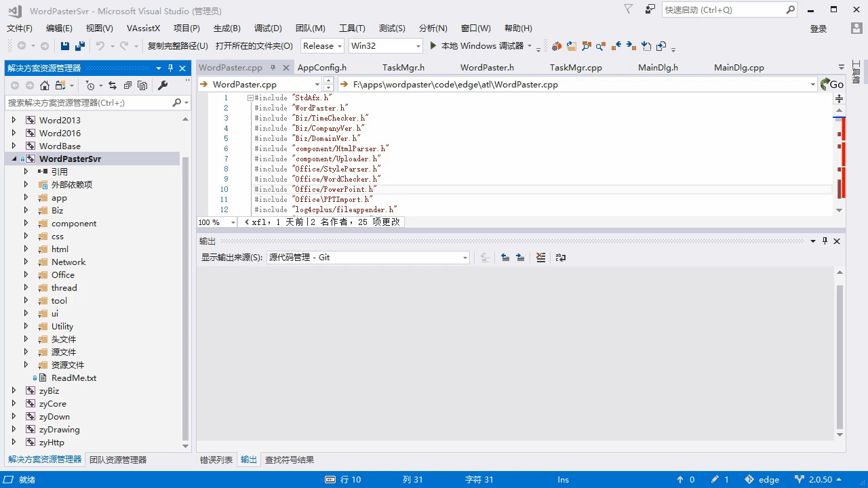This screenshot has height=488, width=868.
Task: Toggle word wrap in the Output pane
Action: [x=561, y=258]
